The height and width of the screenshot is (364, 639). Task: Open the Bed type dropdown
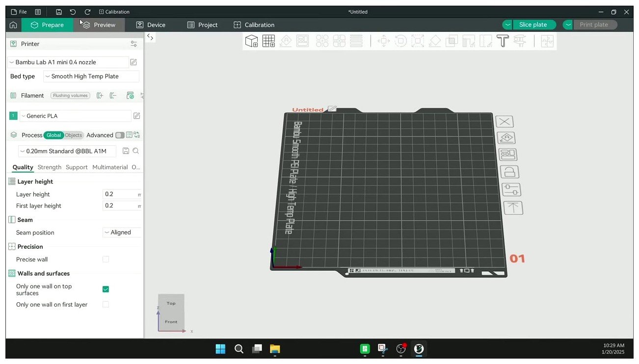[91, 77]
